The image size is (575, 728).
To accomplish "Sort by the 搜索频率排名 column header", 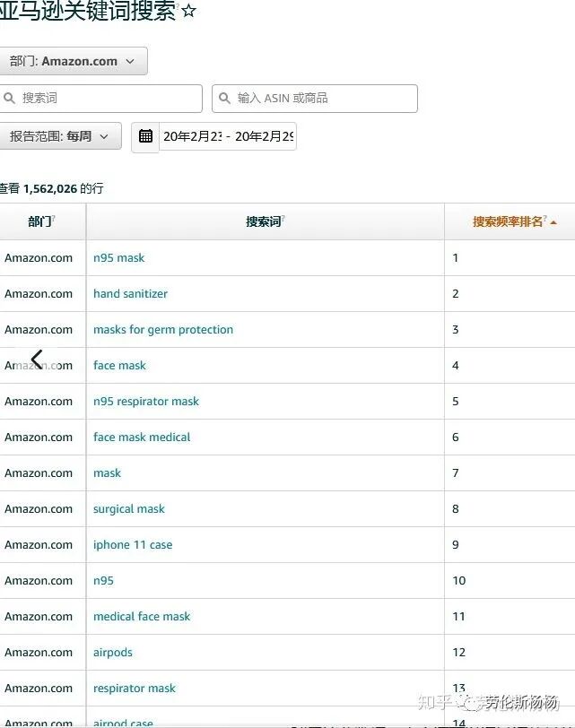I will (508, 222).
